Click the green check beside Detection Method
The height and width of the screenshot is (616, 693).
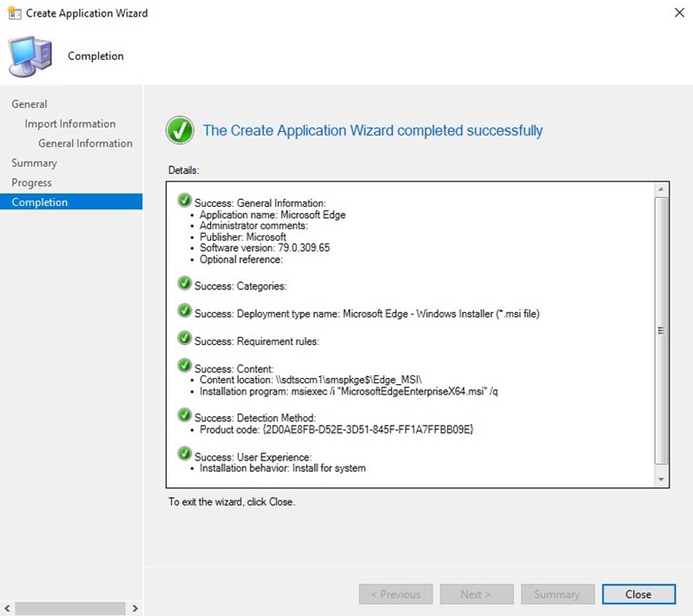click(x=184, y=414)
